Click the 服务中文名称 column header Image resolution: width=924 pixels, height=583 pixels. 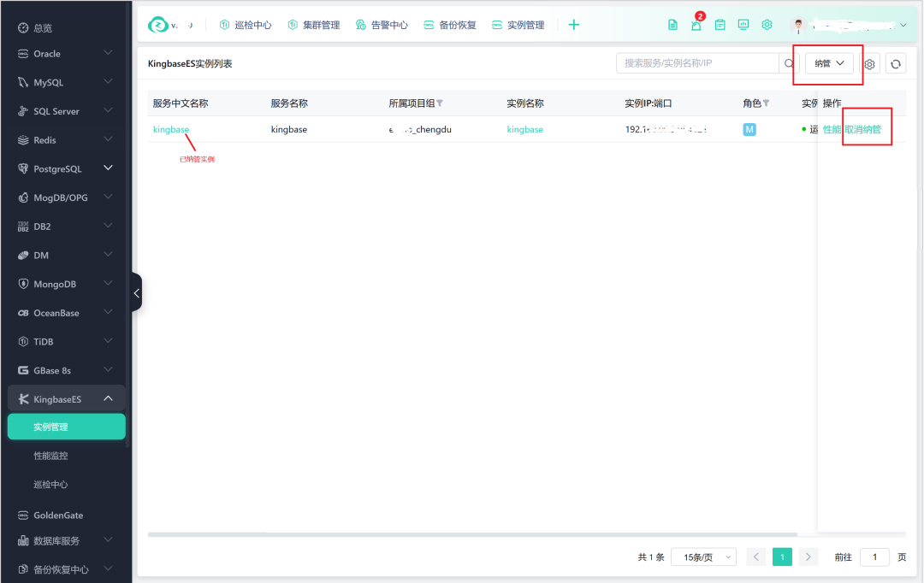(x=181, y=103)
